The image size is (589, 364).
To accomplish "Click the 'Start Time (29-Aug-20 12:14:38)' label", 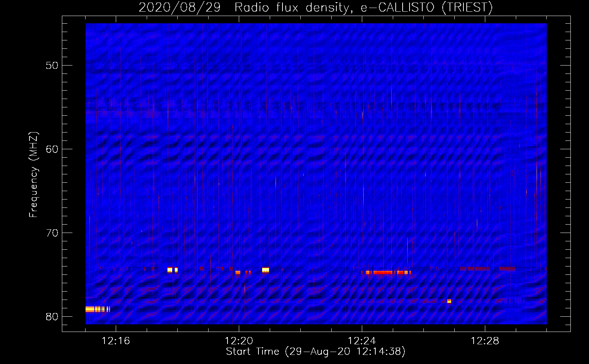I will point(316,352).
